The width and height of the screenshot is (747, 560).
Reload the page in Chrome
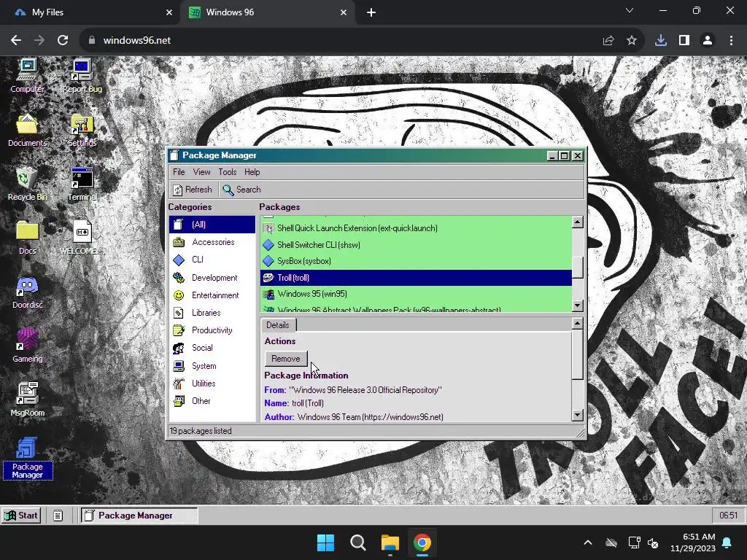[x=63, y=41]
